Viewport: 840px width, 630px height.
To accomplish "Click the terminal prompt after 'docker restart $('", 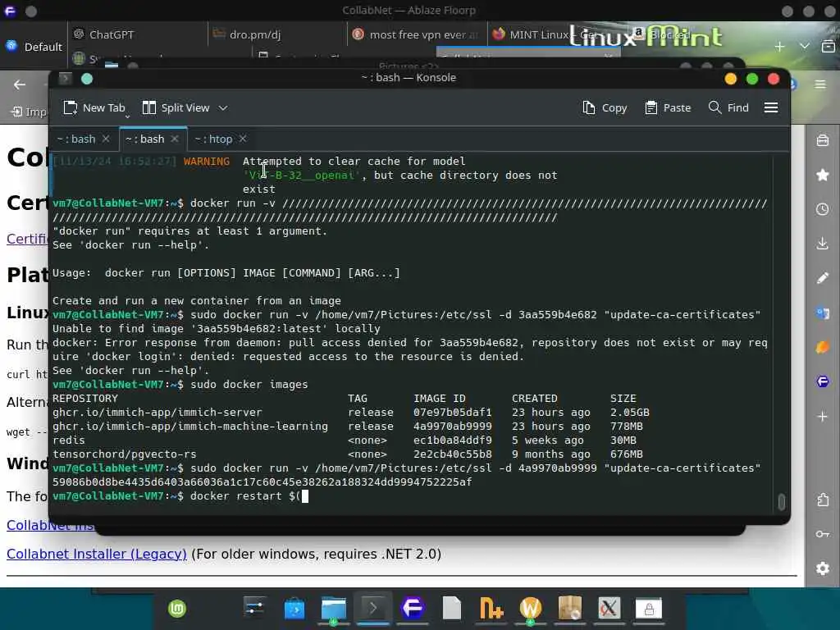I will (x=305, y=496).
